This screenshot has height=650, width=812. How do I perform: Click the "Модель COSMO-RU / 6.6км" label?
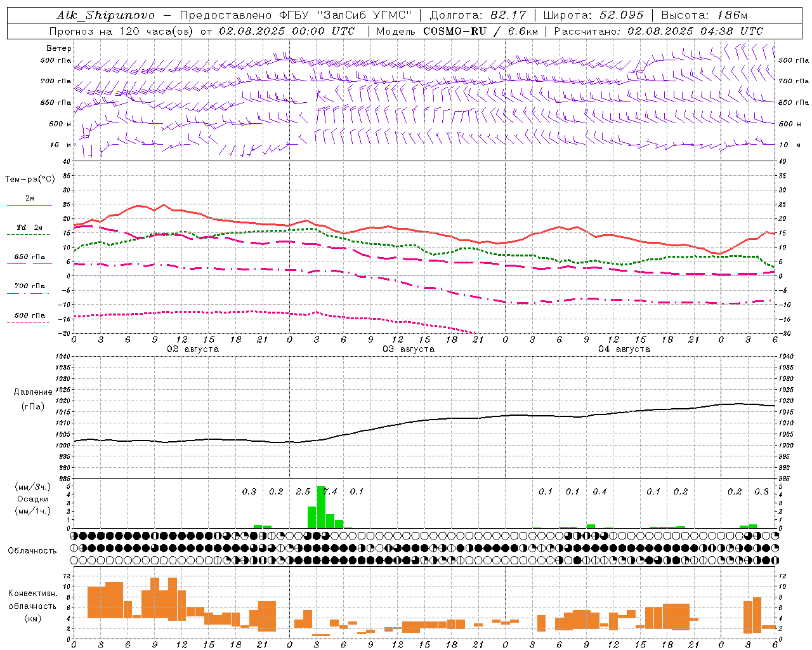pyautogui.click(x=457, y=31)
